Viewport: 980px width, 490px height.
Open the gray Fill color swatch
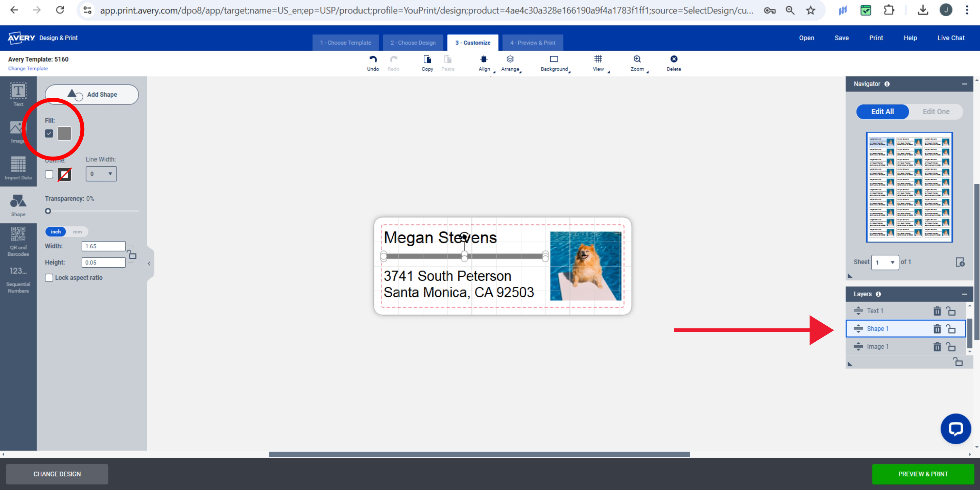point(64,134)
